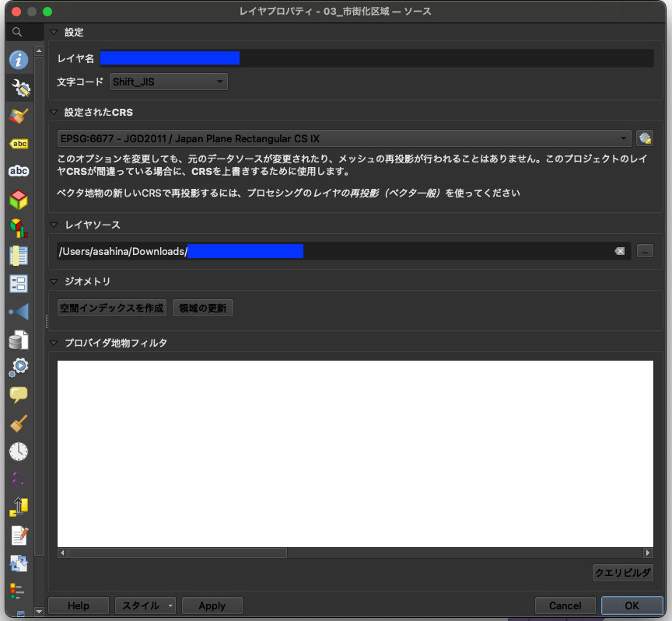Open the Temporal panel (clock icon)
Screen dimensions: 672x621
tap(19, 452)
